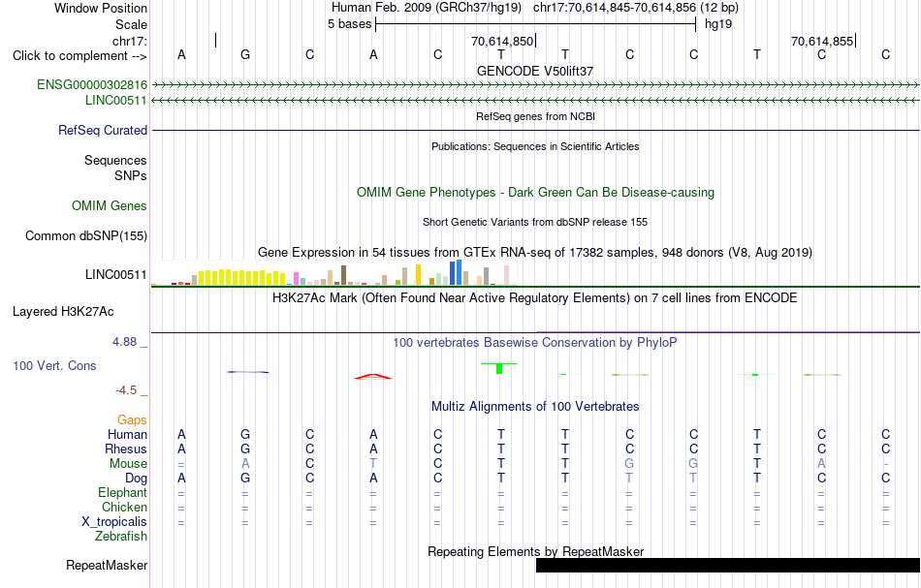
Task: Click the Elephant species row label
Action: point(122,493)
